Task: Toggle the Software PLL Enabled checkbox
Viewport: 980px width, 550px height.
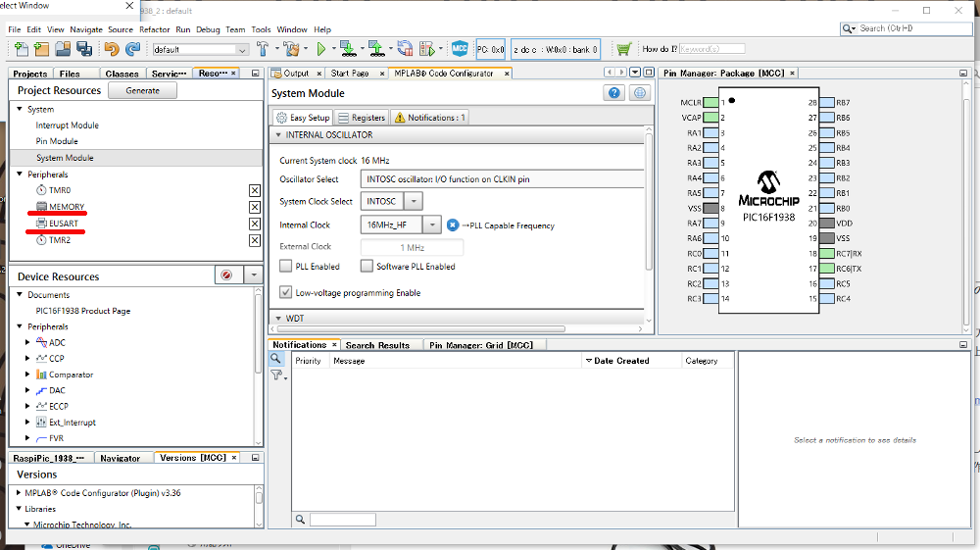Action: (x=367, y=267)
